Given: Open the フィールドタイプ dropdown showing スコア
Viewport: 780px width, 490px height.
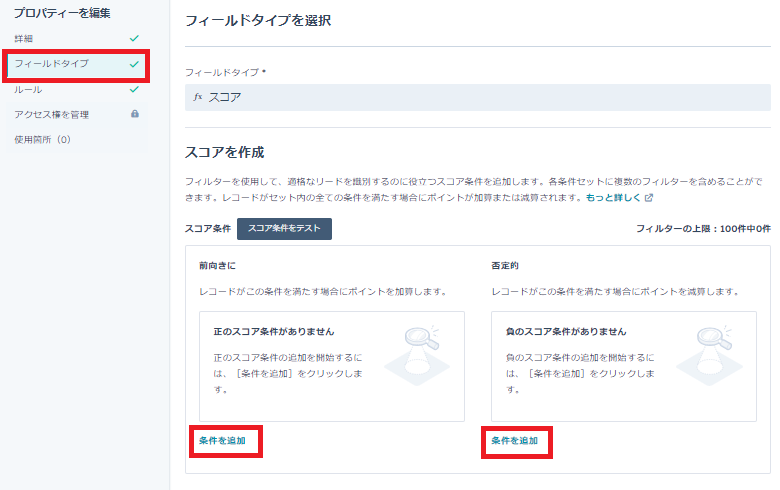Looking at the screenshot, I should point(478,97).
